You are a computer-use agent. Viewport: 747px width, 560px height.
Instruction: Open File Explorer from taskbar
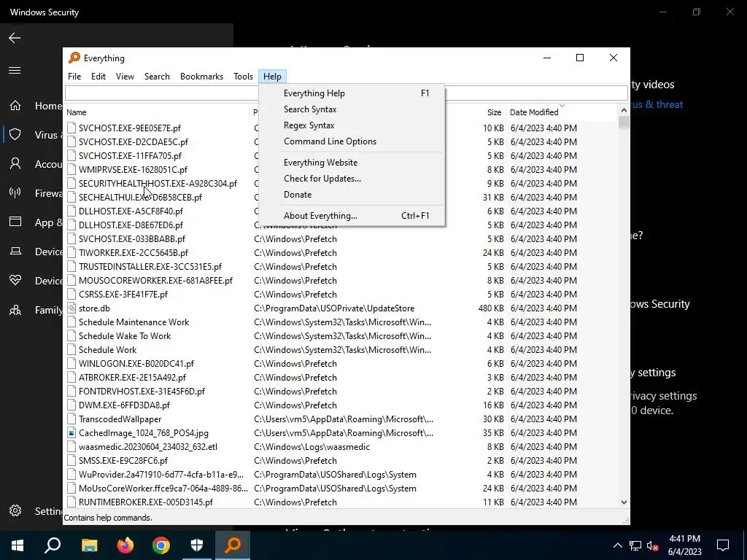[x=89, y=545]
